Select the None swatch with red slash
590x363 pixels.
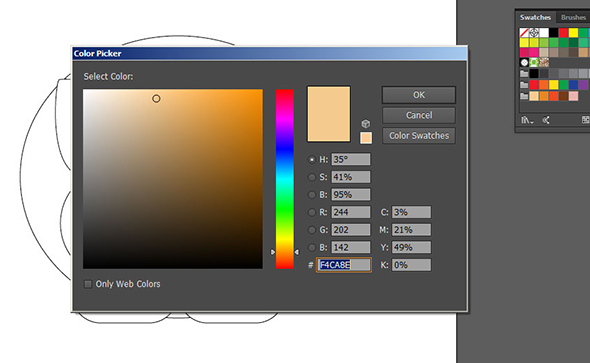(x=524, y=33)
